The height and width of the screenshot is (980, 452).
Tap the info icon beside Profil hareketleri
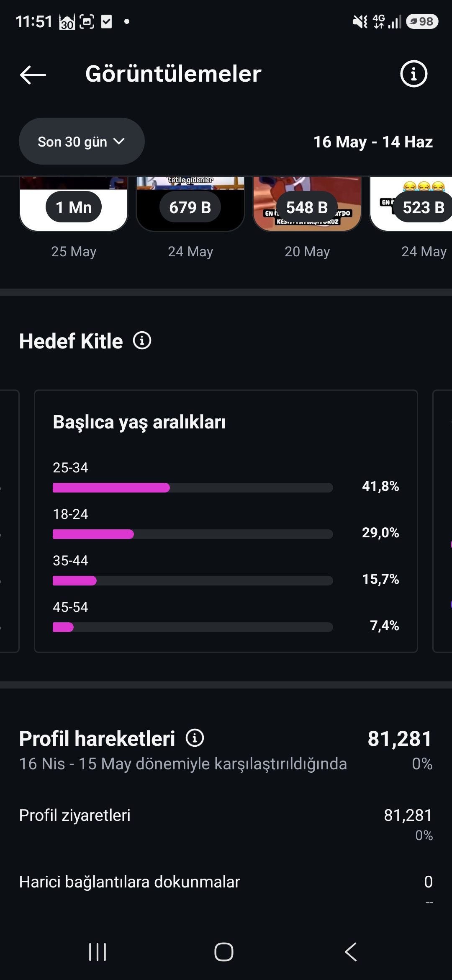point(195,738)
